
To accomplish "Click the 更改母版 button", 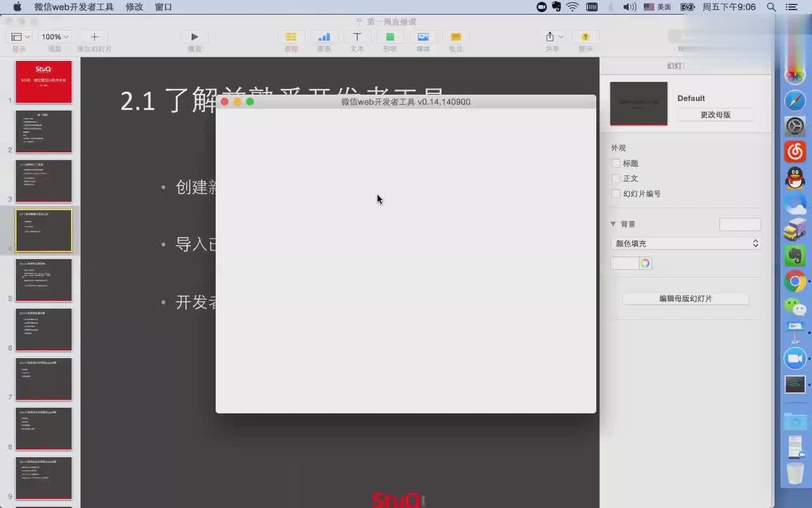I will pyautogui.click(x=716, y=115).
